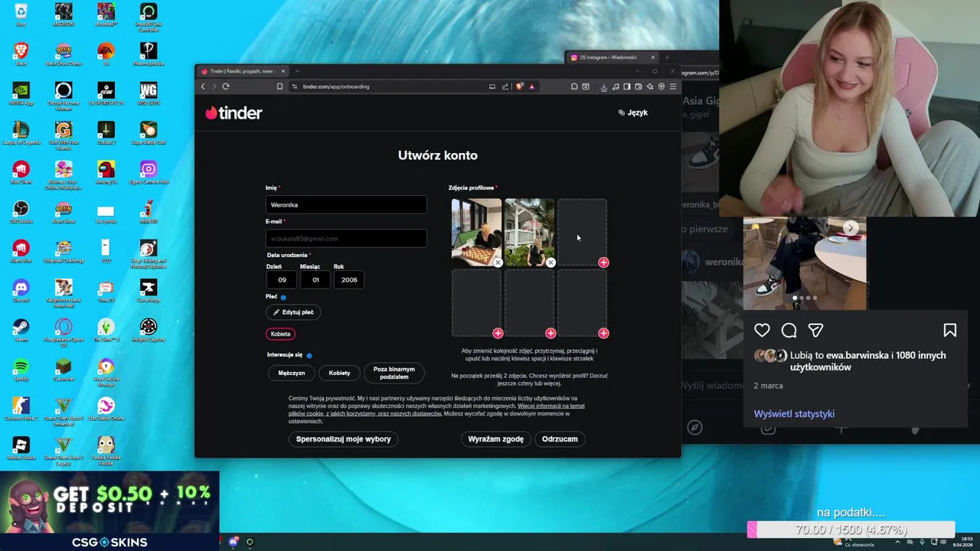Viewport: 980px width, 551px height.
Task: Open a new tab in Tinder window
Action: click(298, 71)
